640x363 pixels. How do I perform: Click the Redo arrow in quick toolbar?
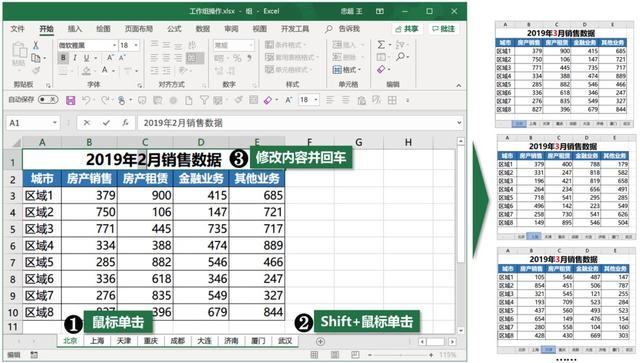(105, 100)
